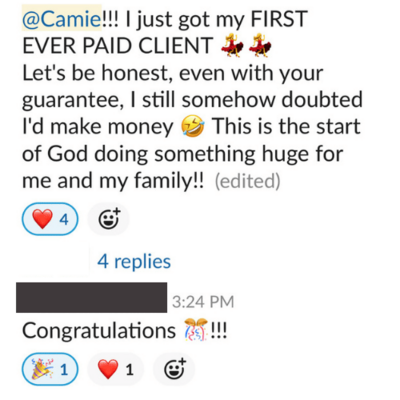
Task: Click the red heart icon beside the 4
Action: tap(42, 219)
